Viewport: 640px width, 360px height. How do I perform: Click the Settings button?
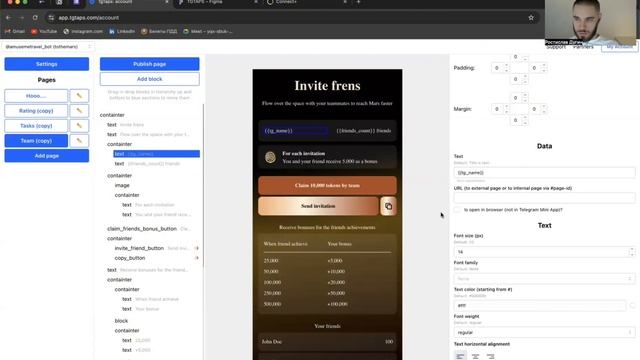pyautogui.click(x=47, y=64)
